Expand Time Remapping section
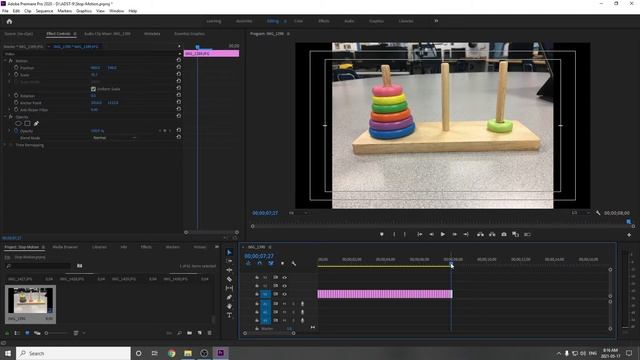Image resolution: width=640 pixels, height=360 pixels. [x=5, y=145]
